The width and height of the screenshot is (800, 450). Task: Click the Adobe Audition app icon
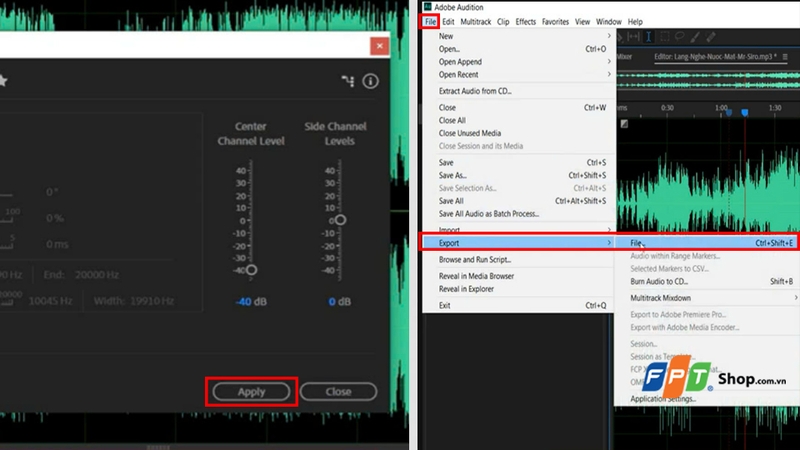[428, 7]
